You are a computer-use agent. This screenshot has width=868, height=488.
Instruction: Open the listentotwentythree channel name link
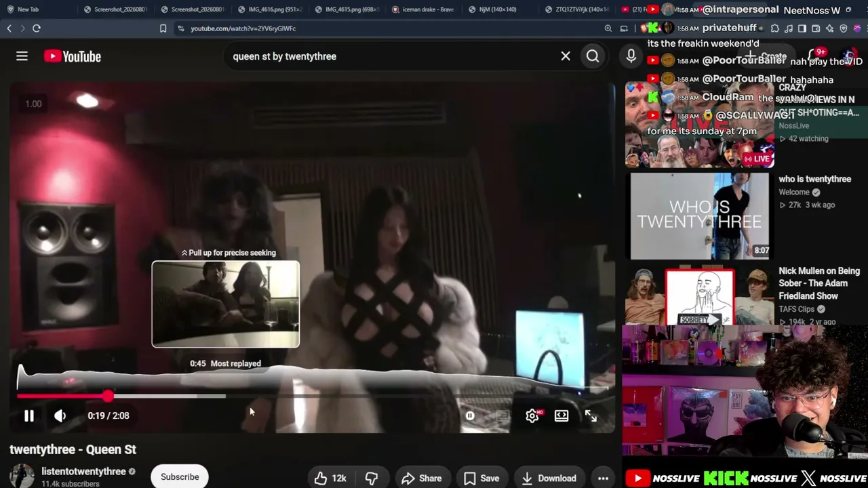point(83,472)
